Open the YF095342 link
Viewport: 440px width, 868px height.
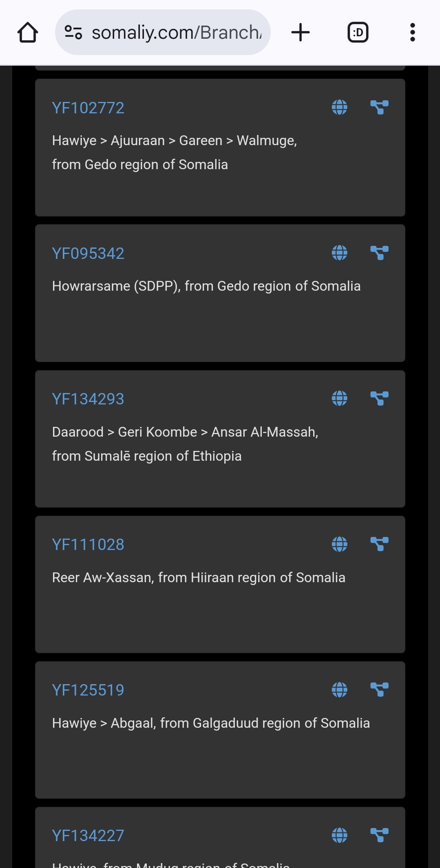click(x=88, y=254)
